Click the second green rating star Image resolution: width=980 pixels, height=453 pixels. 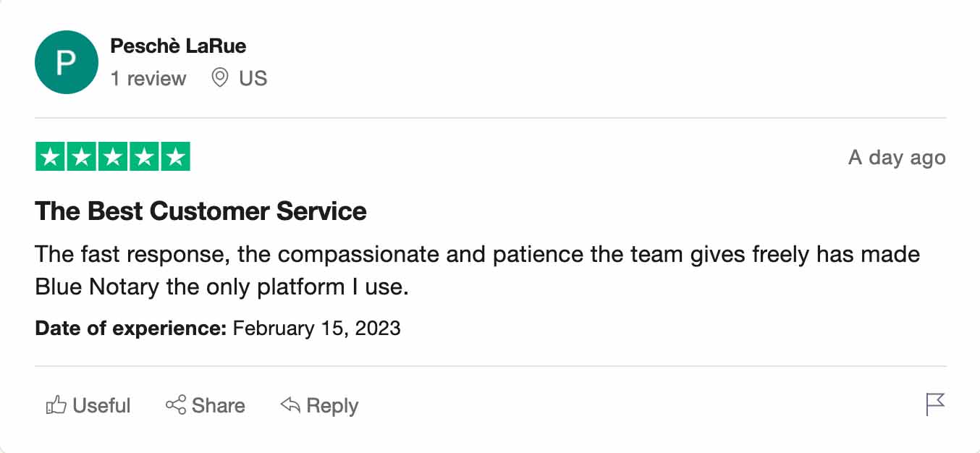click(x=81, y=157)
